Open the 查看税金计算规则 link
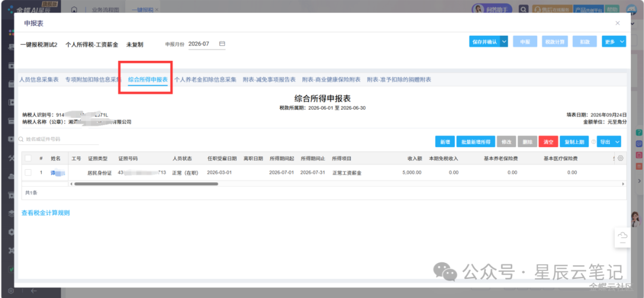644x298 pixels. click(45, 213)
